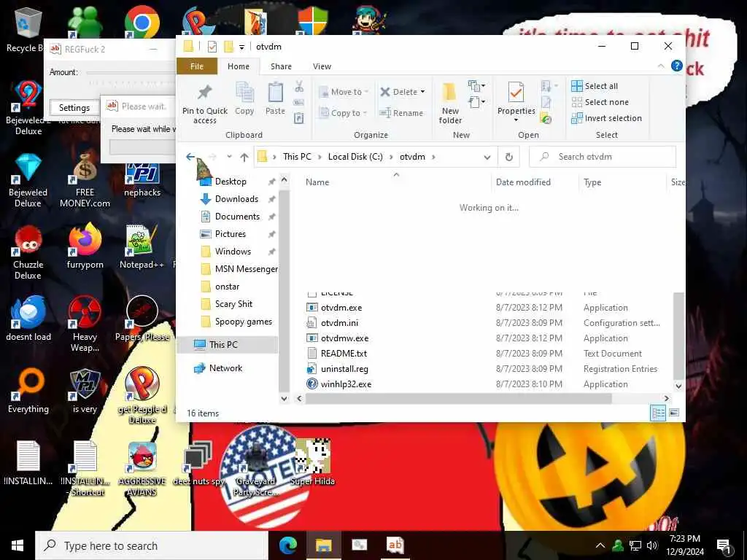Select the Notepad++ desktop shortcut
Image resolution: width=747 pixels, height=560 pixels.
(x=142, y=246)
